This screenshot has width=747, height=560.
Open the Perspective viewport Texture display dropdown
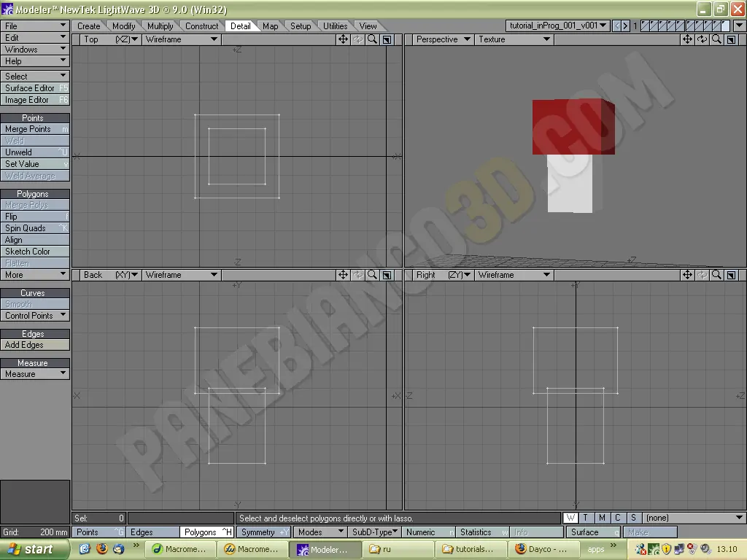coord(514,39)
